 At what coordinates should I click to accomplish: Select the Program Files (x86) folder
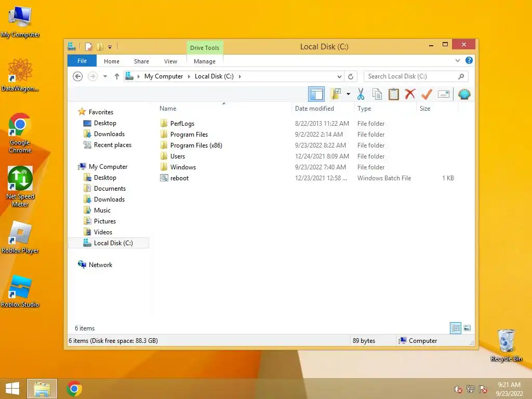[x=196, y=145]
